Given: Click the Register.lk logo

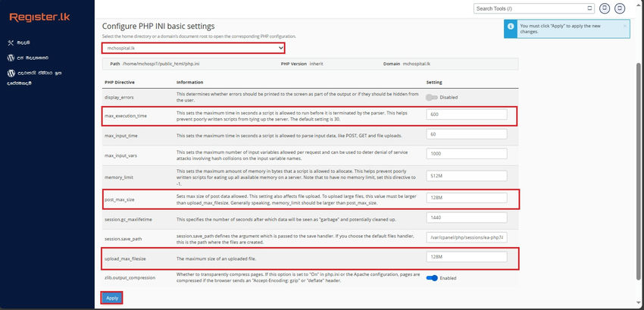Looking at the screenshot, I should pos(40,17).
